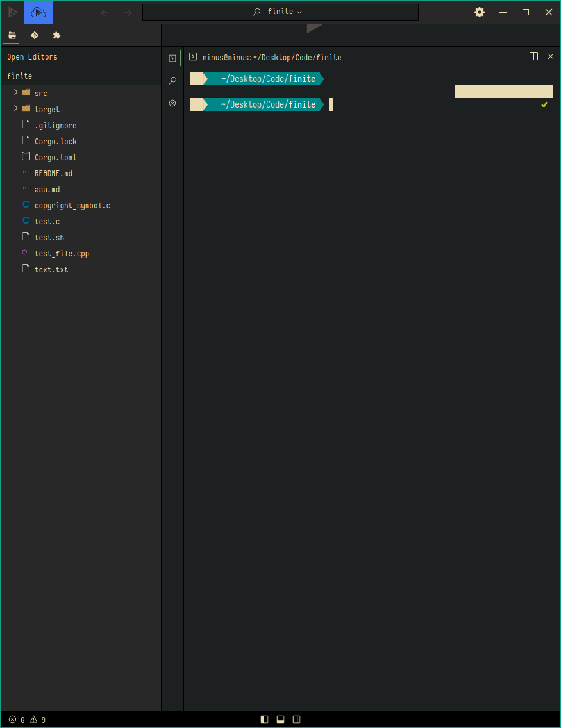Minimize the Lapce window

(x=503, y=13)
